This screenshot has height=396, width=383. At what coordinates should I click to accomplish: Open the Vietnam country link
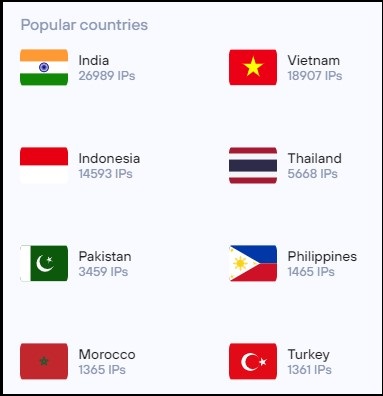click(x=314, y=60)
